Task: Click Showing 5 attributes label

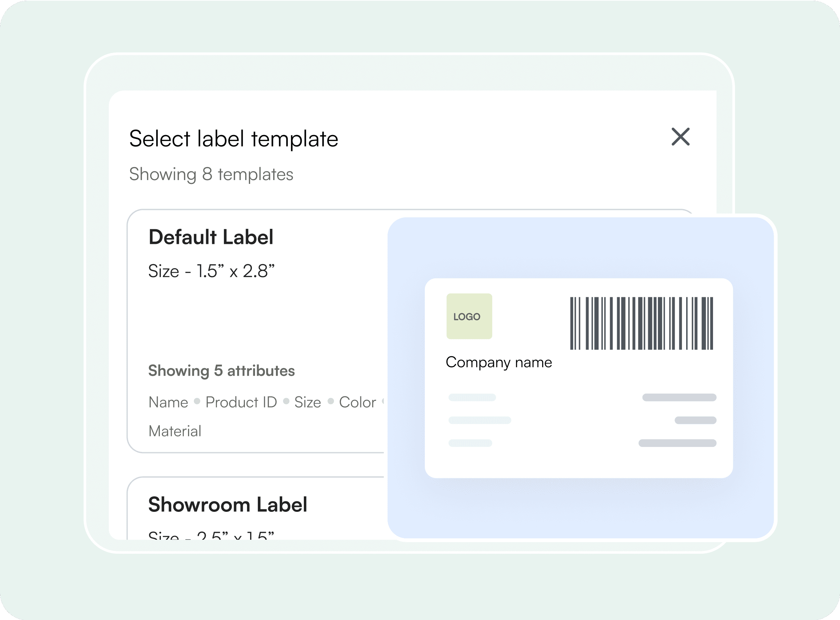Action: [222, 371]
